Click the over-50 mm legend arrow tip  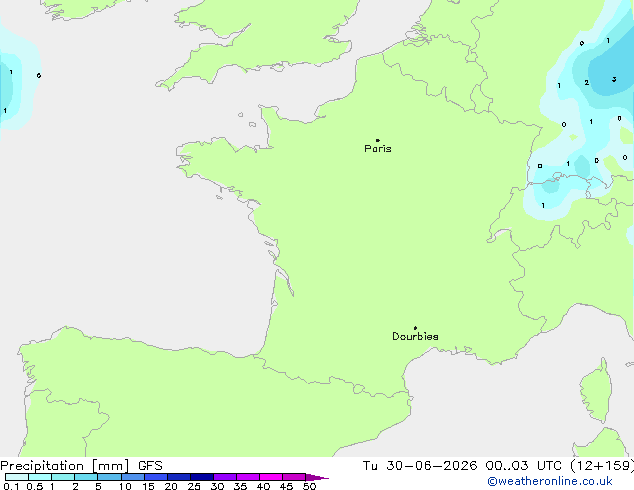[x=317, y=477]
